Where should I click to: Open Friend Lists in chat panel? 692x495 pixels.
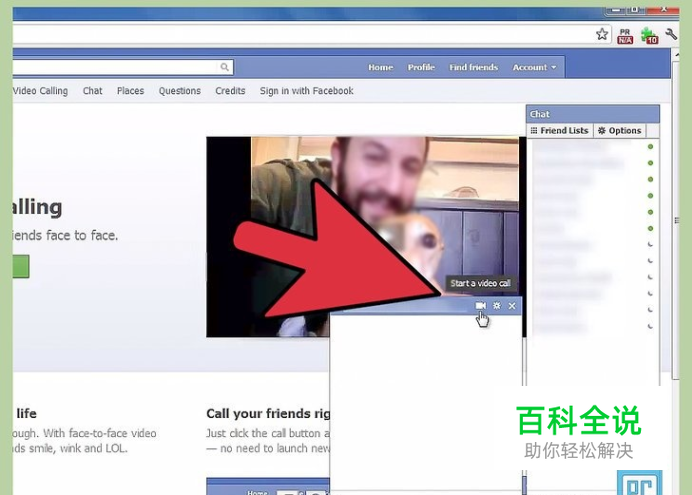(560, 131)
